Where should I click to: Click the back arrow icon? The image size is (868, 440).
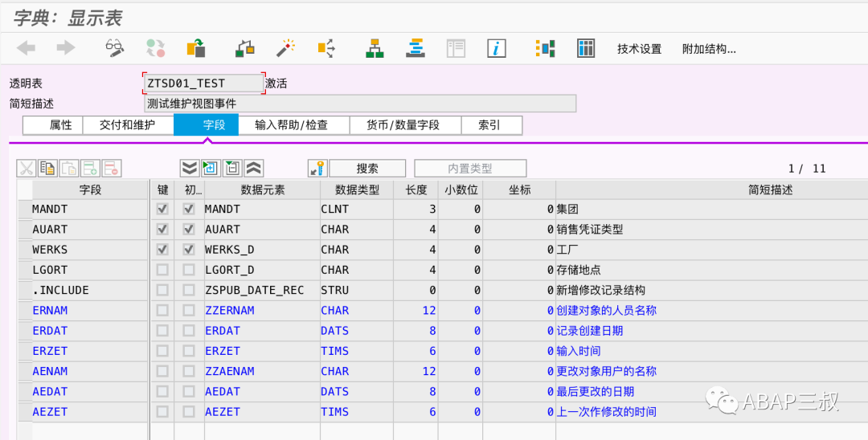click(26, 48)
